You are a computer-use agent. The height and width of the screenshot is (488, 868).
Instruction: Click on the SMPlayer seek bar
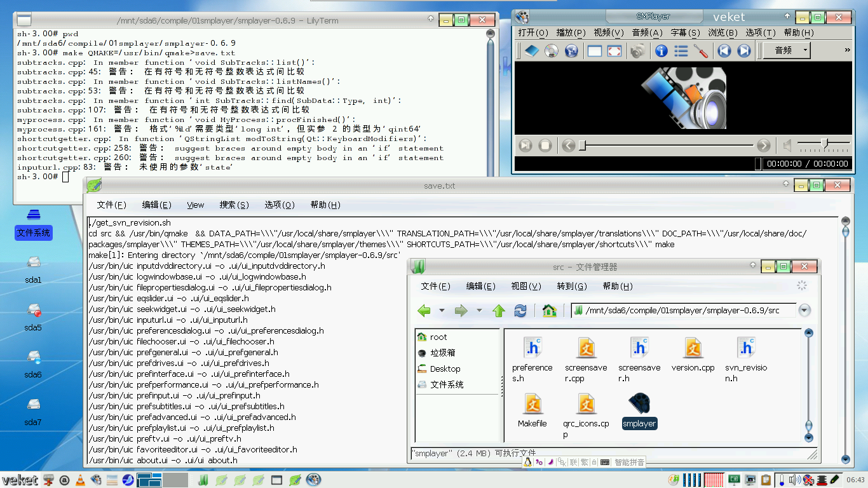tap(667, 146)
